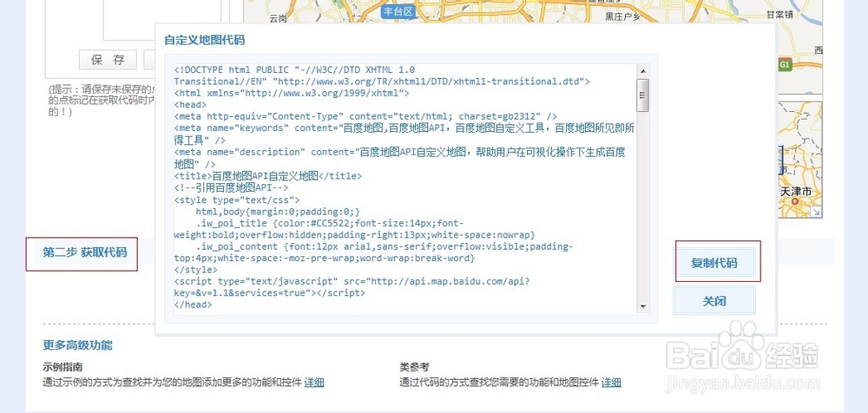Click the 丰台区 map label
Image resolution: width=868 pixels, height=413 pixels.
coord(398,11)
